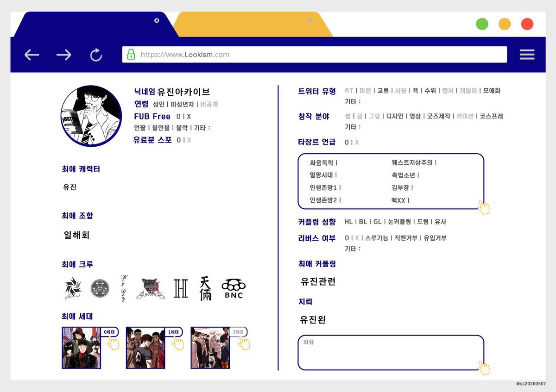
Task: Switch to the yellow browser tab
Action: 253,25
